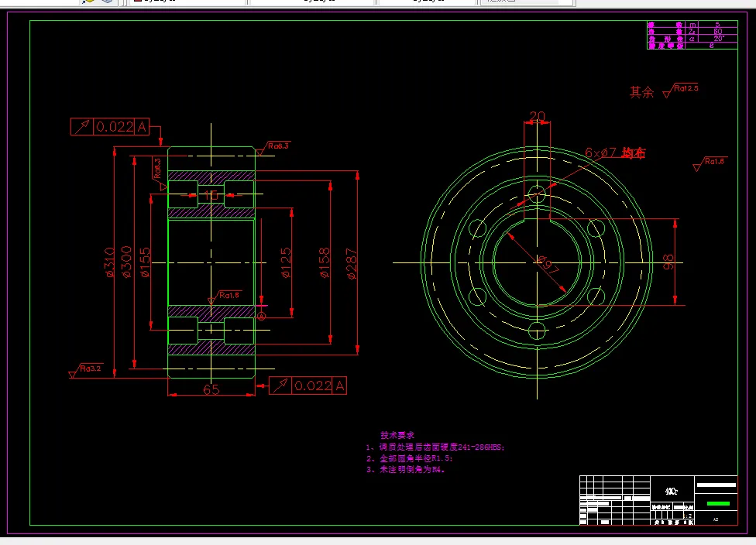The height and width of the screenshot is (545, 756).
Task: Select the 20 keyway width dimension
Action: click(537, 116)
